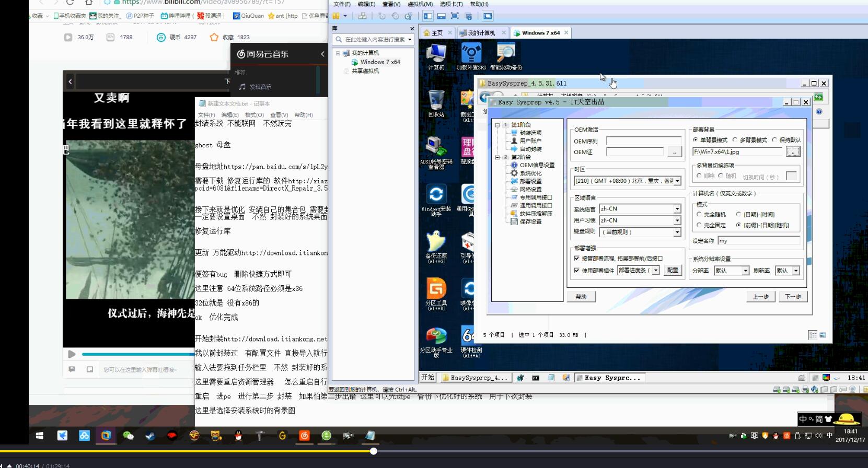868x468 pixels.
Task: Open Notepad 格式(O) menu
Action: 254,115
